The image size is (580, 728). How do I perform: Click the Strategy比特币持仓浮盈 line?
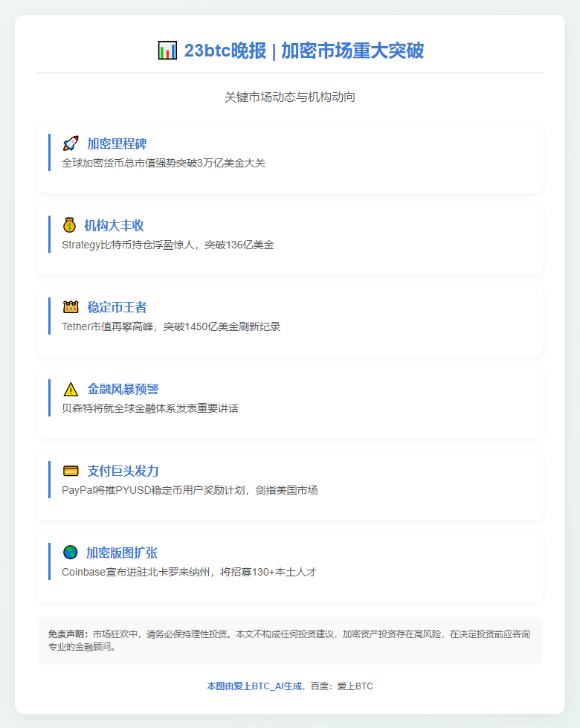167,245
